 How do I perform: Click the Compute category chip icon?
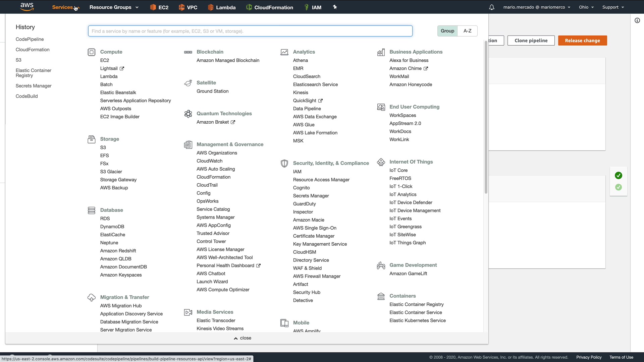pos(91,52)
